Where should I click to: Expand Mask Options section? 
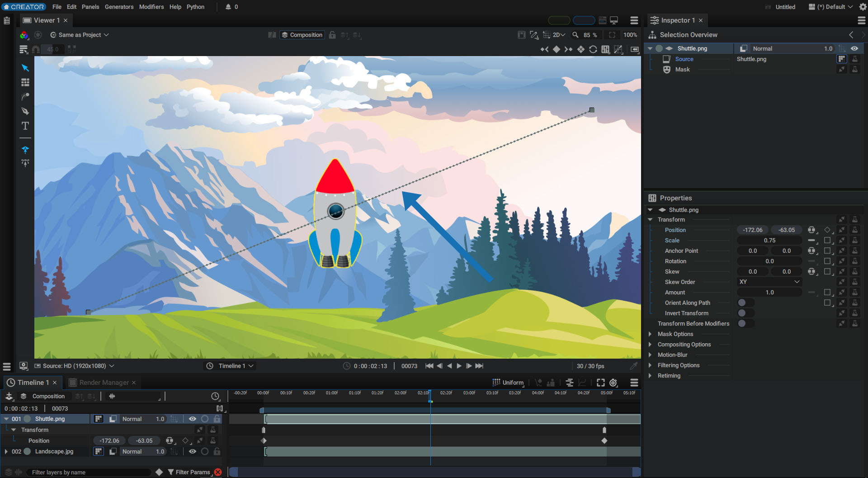tap(650, 334)
